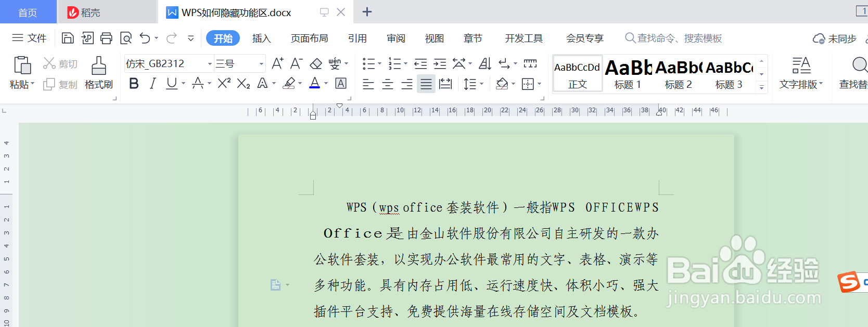The height and width of the screenshot is (327, 868).
Task: Toggle Bold formatting
Action: pos(134,83)
